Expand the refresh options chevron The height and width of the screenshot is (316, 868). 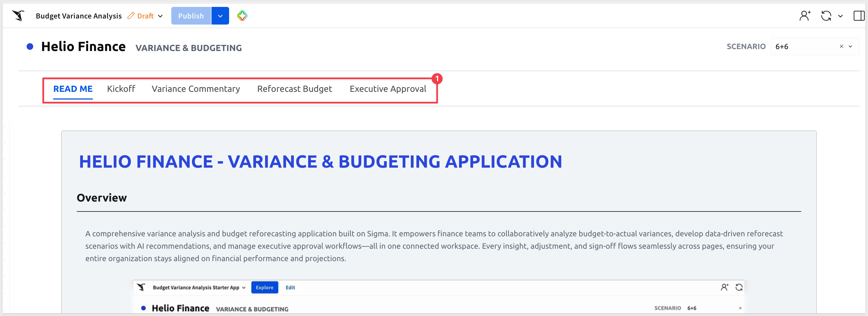click(x=840, y=16)
